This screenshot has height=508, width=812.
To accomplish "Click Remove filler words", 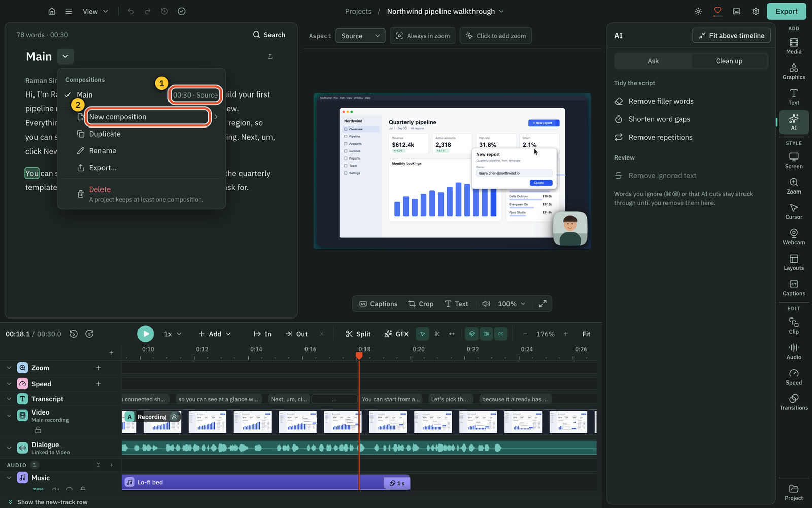I will pos(661,101).
